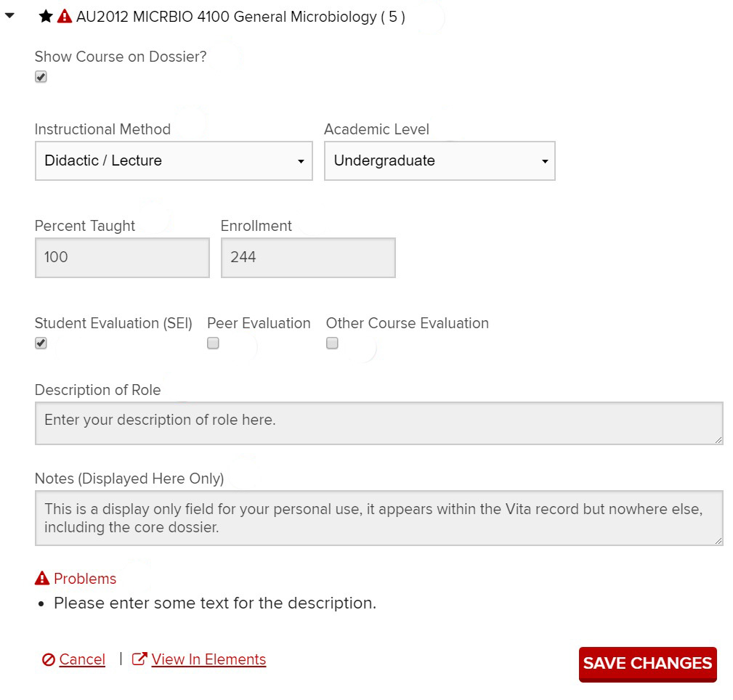Collapse the course entry using the disclosure triangle
This screenshot has width=733, height=700.
[x=9, y=15]
